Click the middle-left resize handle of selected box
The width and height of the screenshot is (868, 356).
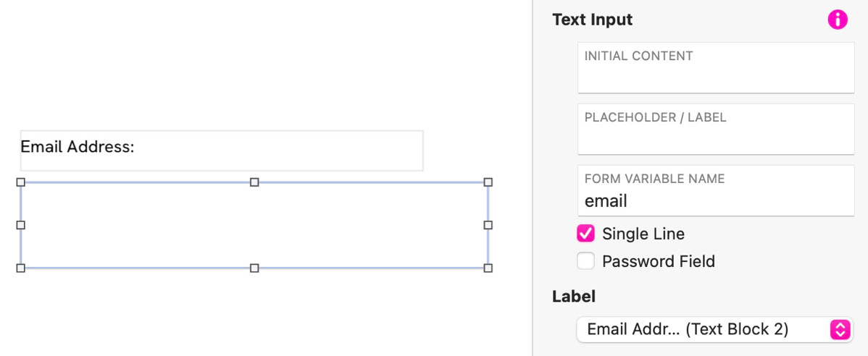pyautogui.click(x=21, y=225)
